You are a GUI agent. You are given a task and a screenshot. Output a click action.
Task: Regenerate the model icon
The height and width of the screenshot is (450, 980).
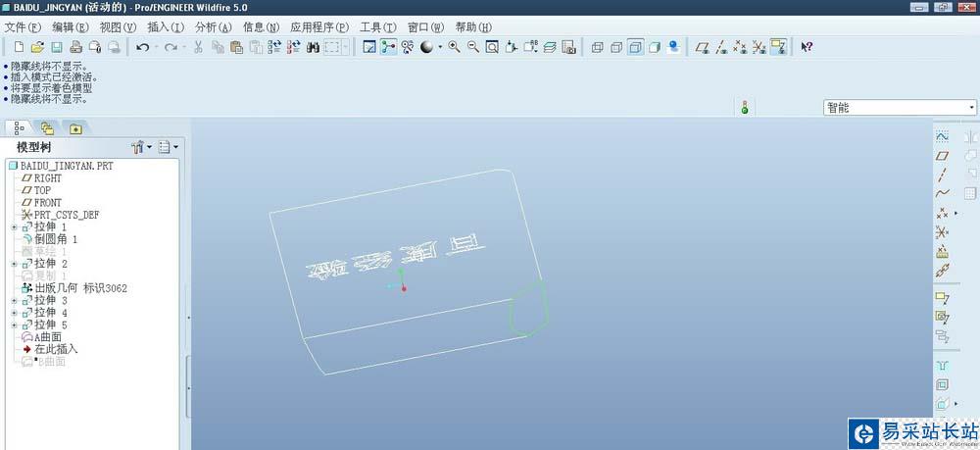pos(274,47)
